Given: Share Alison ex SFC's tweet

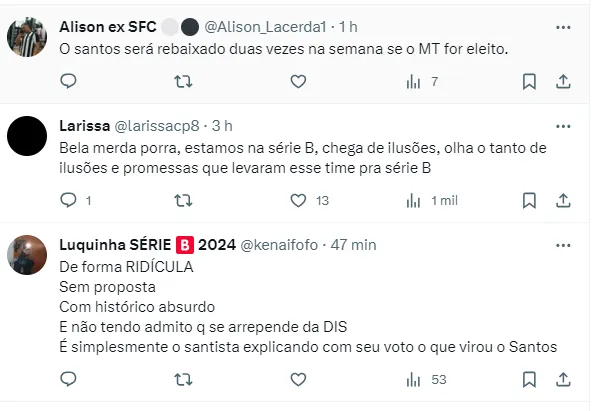Looking at the screenshot, I should pyautogui.click(x=563, y=82).
